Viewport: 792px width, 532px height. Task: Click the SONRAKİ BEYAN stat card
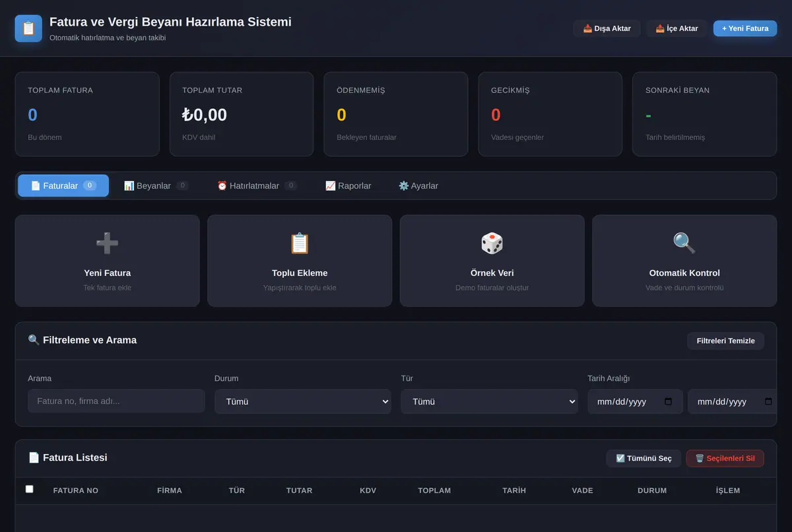[x=705, y=114]
